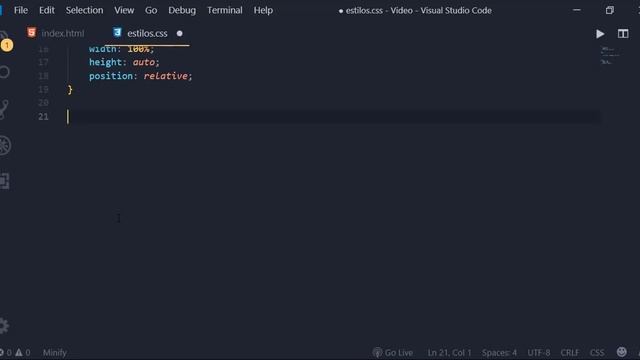Select language mode CSS
This screenshot has height=360, width=640.
tap(597, 352)
